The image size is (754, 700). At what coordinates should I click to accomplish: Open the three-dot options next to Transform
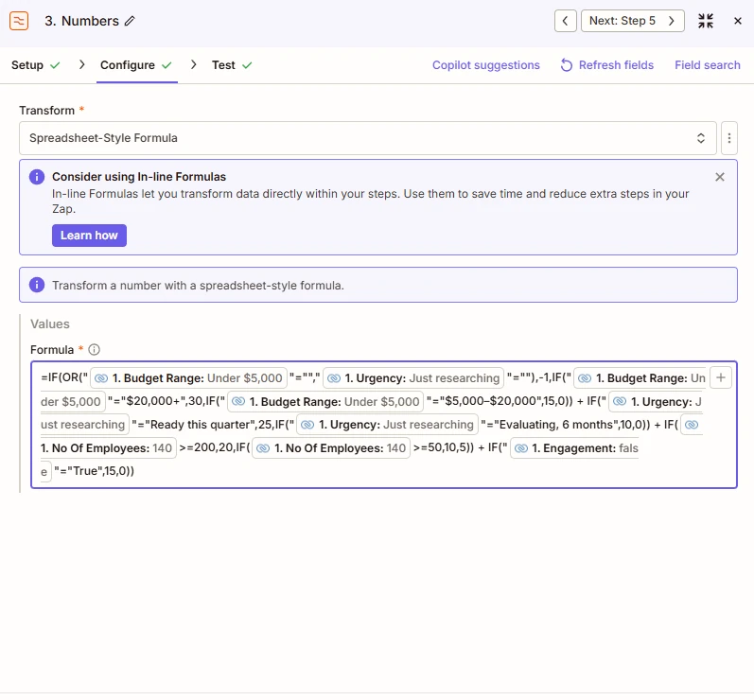click(729, 138)
